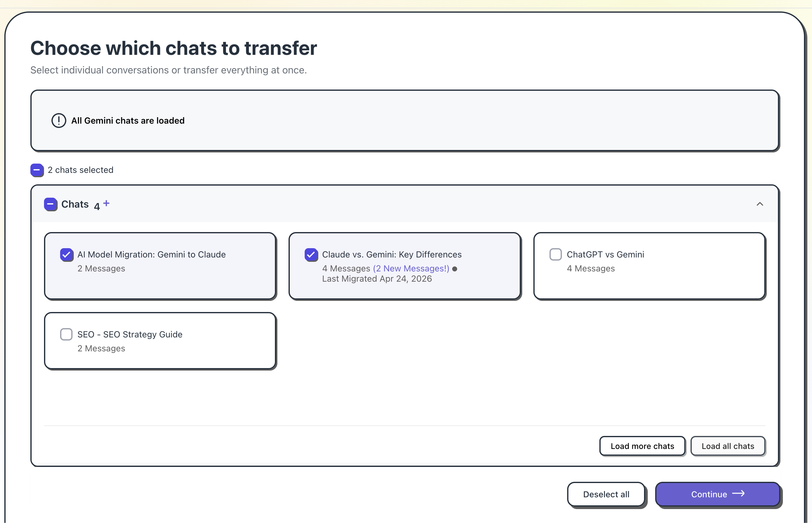Click the info icon in the Gemini banner

tap(58, 121)
